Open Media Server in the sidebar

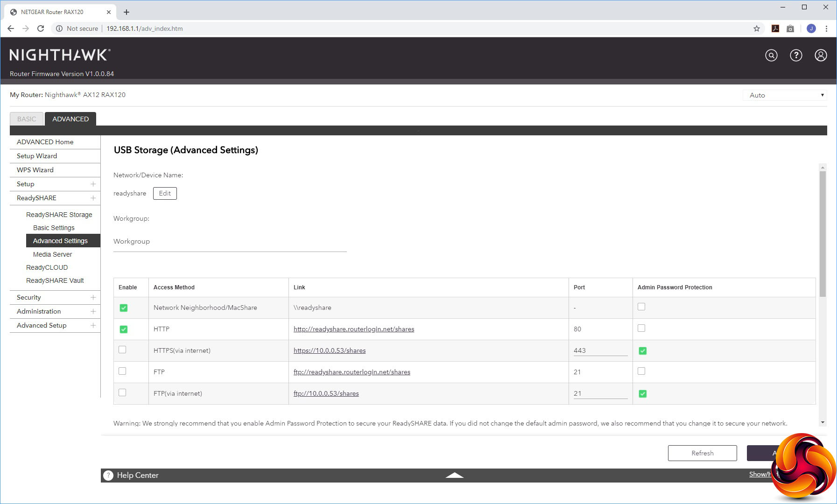click(x=52, y=254)
